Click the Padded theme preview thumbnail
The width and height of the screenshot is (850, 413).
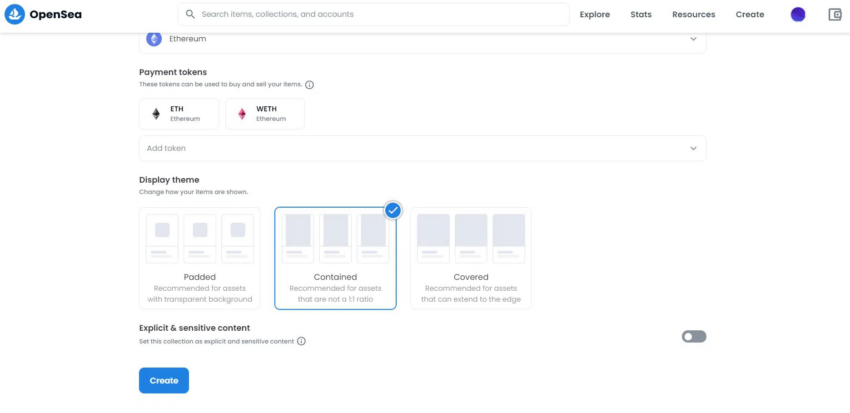pos(199,238)
